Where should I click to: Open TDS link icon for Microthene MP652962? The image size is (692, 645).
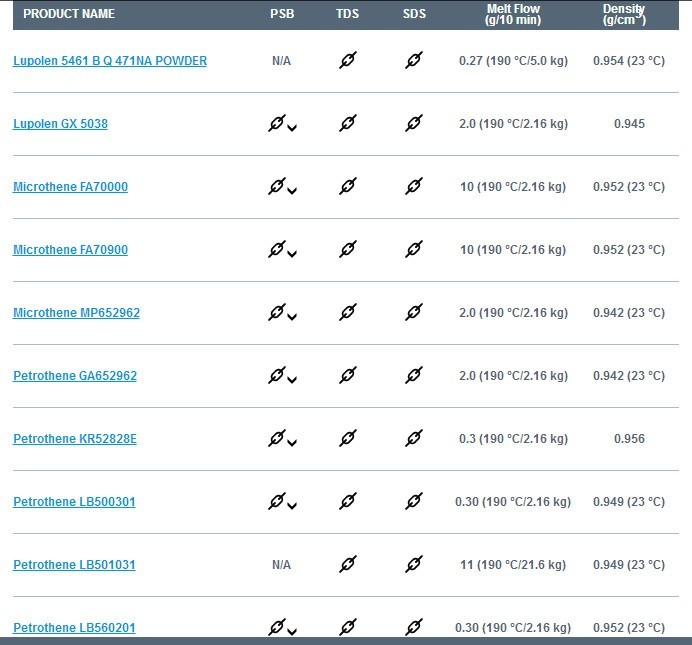point(348,313)
